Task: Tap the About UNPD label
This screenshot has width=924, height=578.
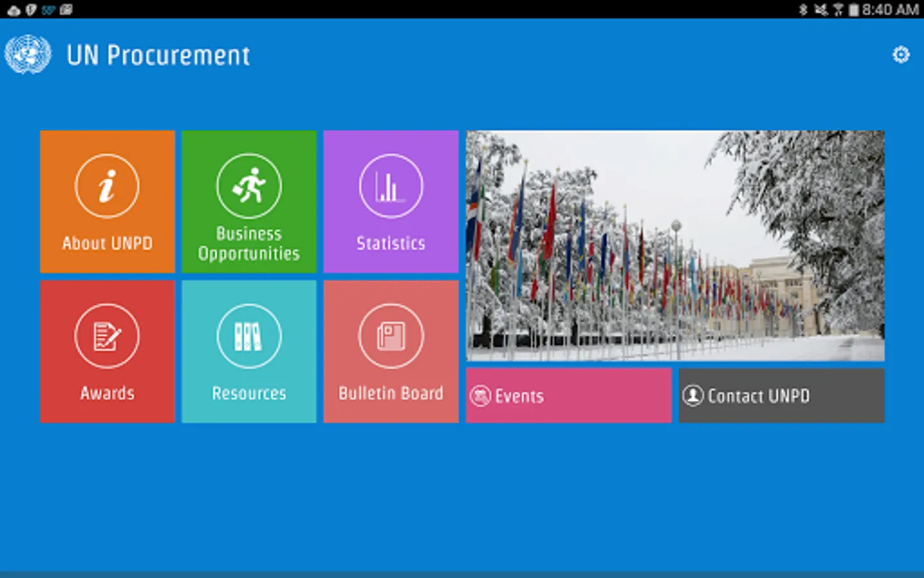Action: pos(107,243)
